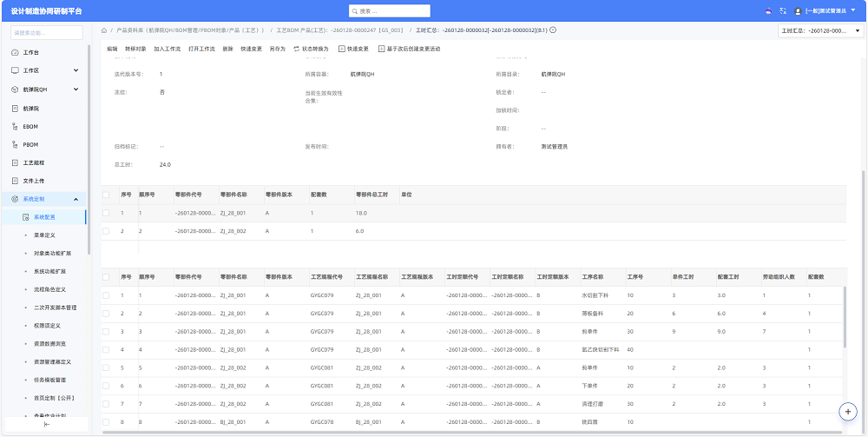The height and width of the screenshot is (437, 868).
Task: Click the magnifier icon in top search
Action: [x=354, y=11]
